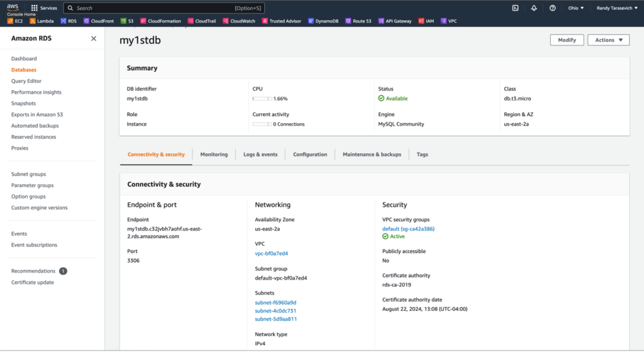Select the Connectivity & security tab
The image size is (644, 353).
[156, 155]
